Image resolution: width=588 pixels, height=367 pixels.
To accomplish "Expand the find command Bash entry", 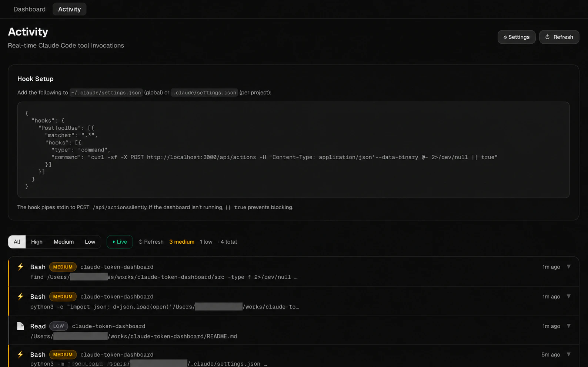I will [569, 267].
